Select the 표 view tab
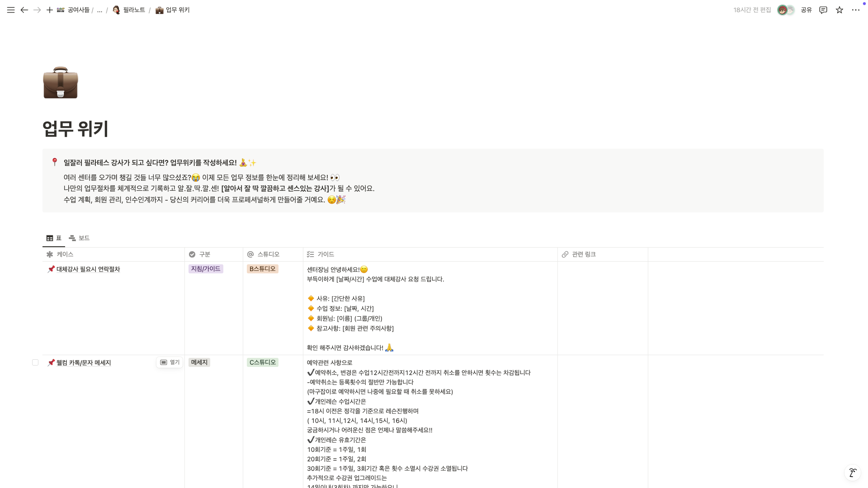The image size is (868, 488). pyautogui.click(x=53, y=238)
